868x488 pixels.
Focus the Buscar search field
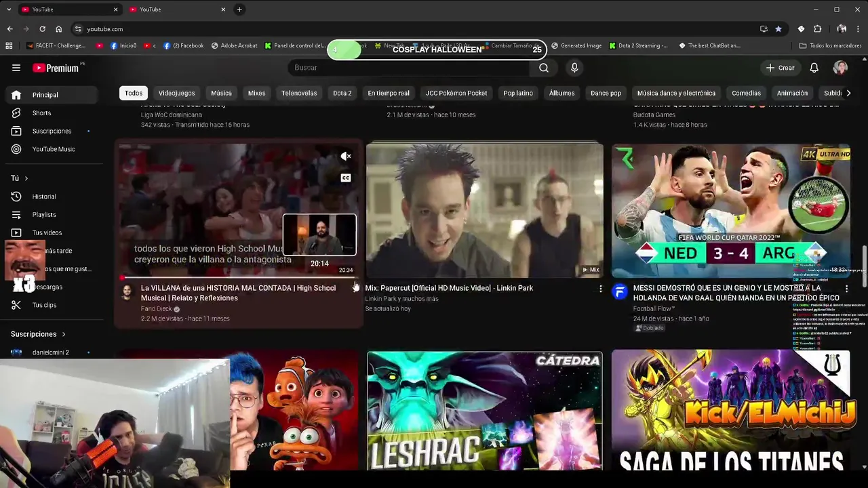click(409, 68)
